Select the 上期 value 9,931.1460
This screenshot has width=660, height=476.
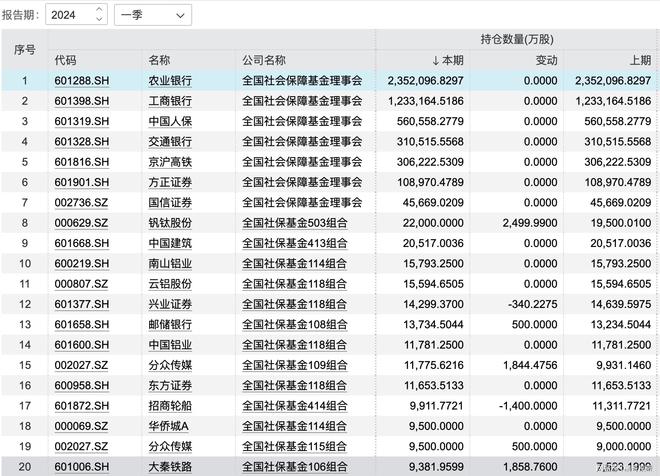[x=623, y=365]
